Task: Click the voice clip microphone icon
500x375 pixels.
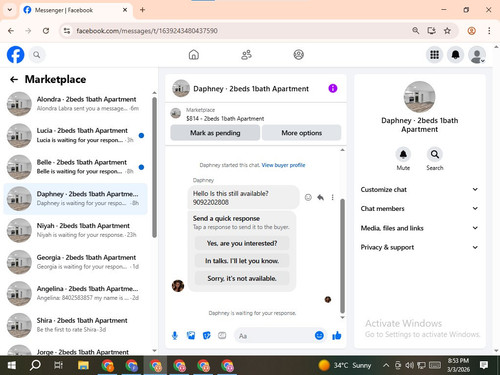Action: [175, 335]
